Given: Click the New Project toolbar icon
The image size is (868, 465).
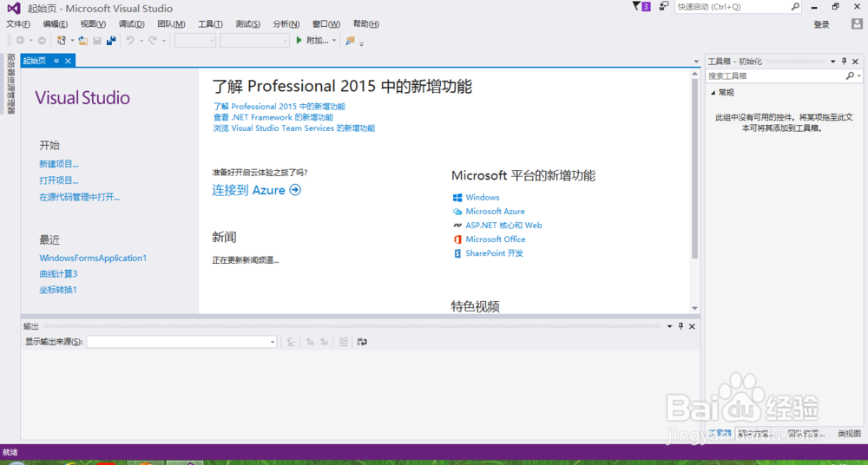Looking at the screenshot, I should tap(62, 41).
